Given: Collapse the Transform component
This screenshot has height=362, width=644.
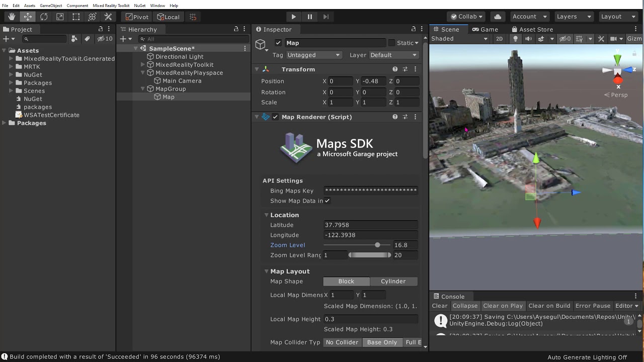Looking at the screenshot, I should [x=257, y=69].
